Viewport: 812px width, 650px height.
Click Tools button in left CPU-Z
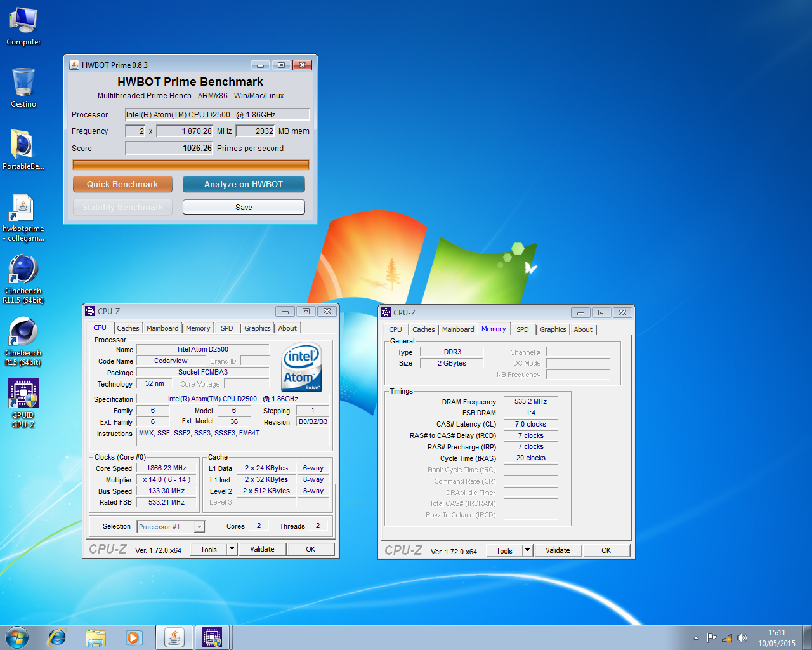pos(209,550)
